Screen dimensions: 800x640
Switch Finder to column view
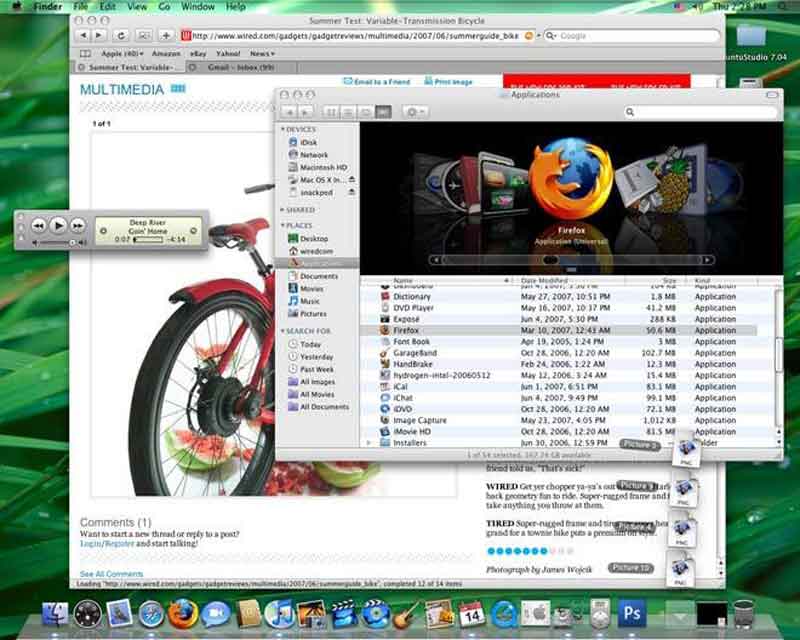coord(365,112)
